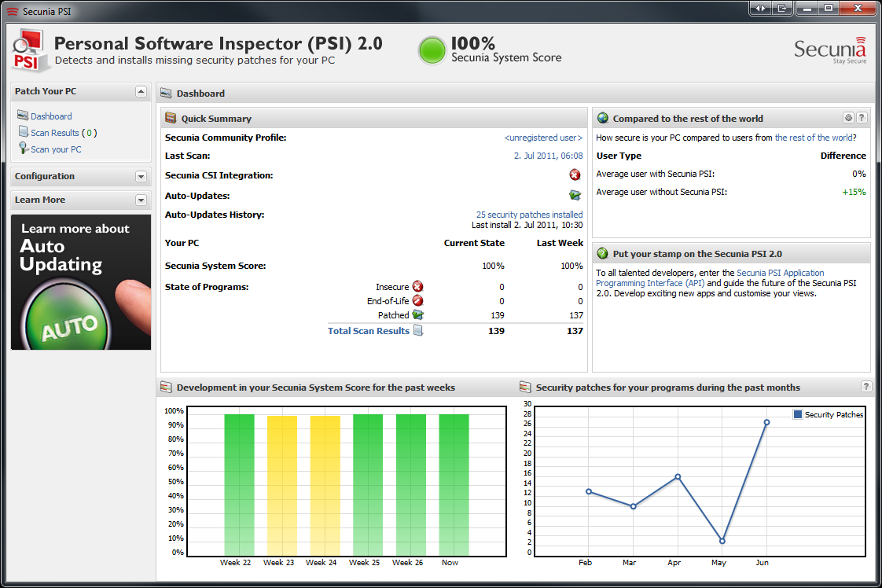
Task: Click the Total Scan Results document icon
Action: click(x=418, y=330)
